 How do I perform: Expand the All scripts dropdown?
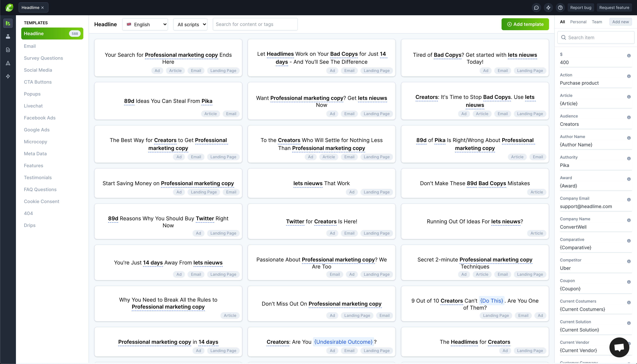coord(190,24)
